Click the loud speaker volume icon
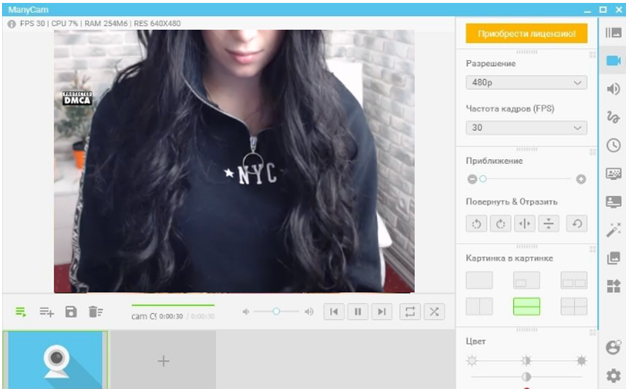The image size is (628, 391). tap(309, 311)
